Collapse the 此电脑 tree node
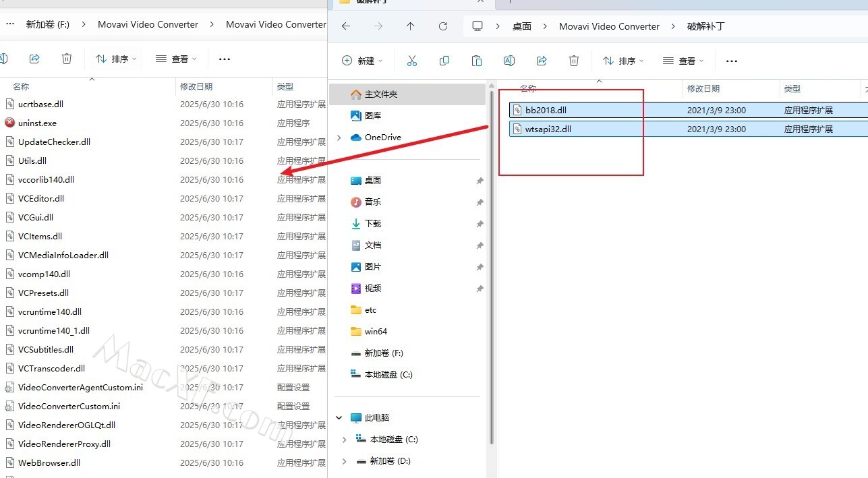 (339, 418)
